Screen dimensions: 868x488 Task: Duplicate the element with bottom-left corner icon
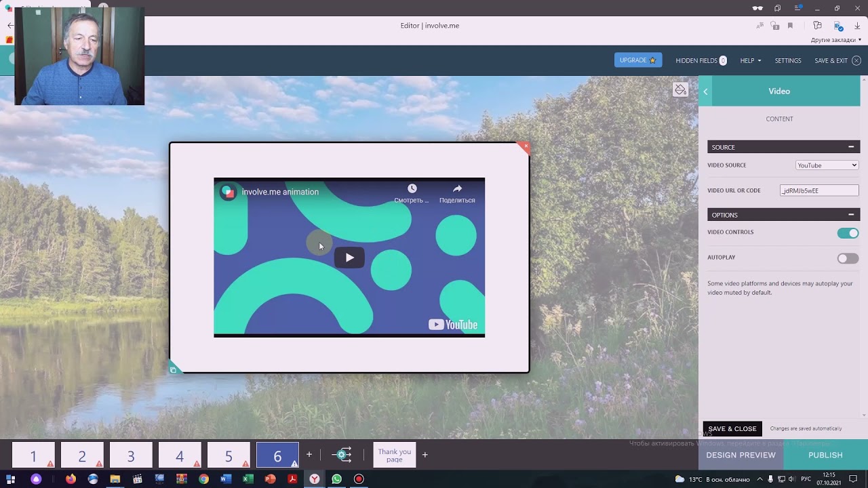coord(173,369)
